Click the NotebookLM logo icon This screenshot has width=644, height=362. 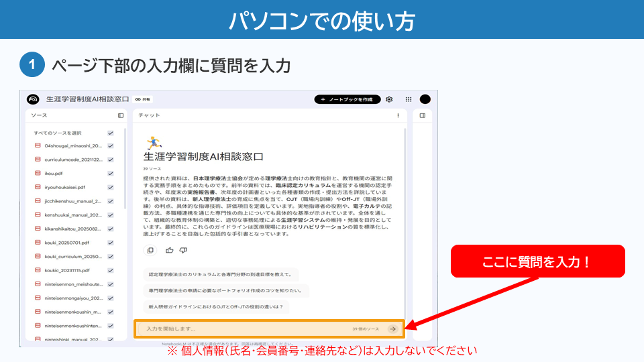pos(33,99)
